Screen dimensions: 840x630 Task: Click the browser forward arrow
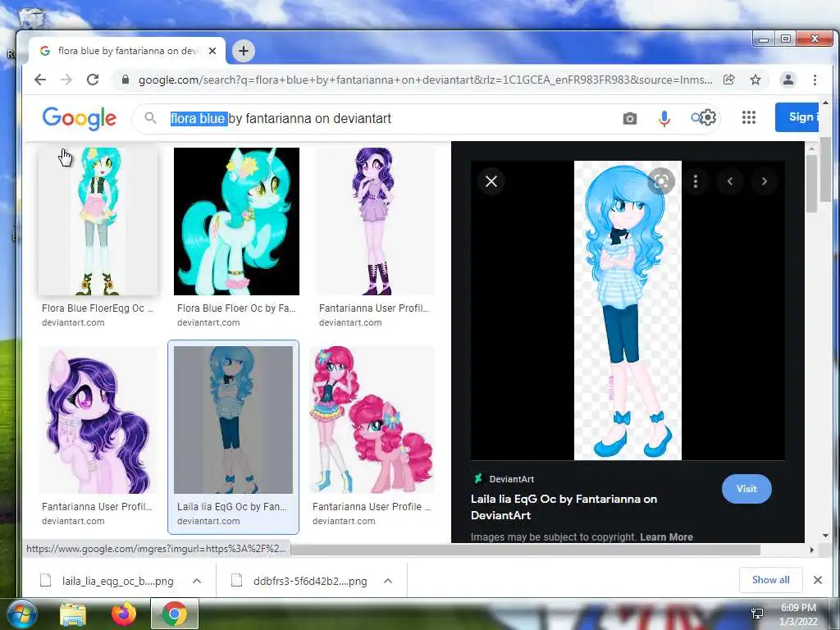(66, 80)
